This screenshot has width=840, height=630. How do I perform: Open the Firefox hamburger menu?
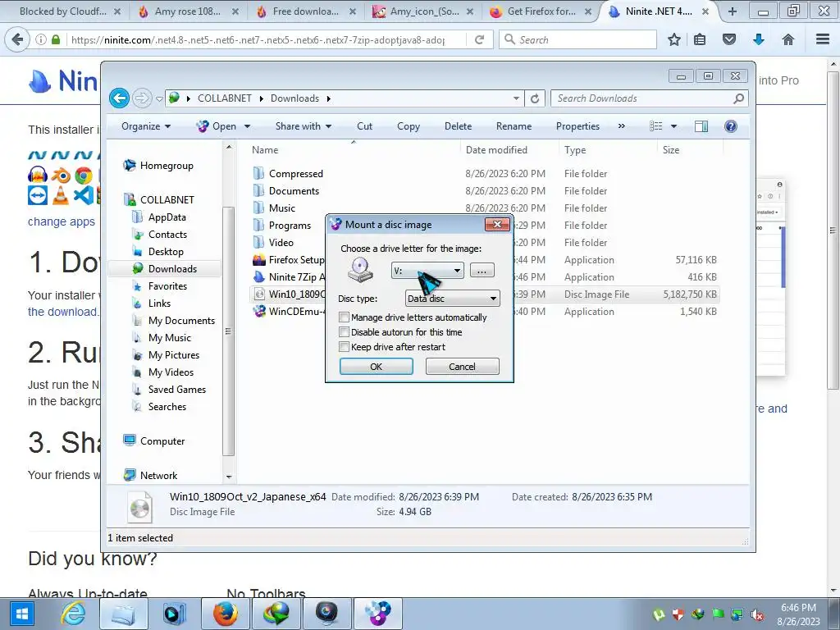[823, 39]
